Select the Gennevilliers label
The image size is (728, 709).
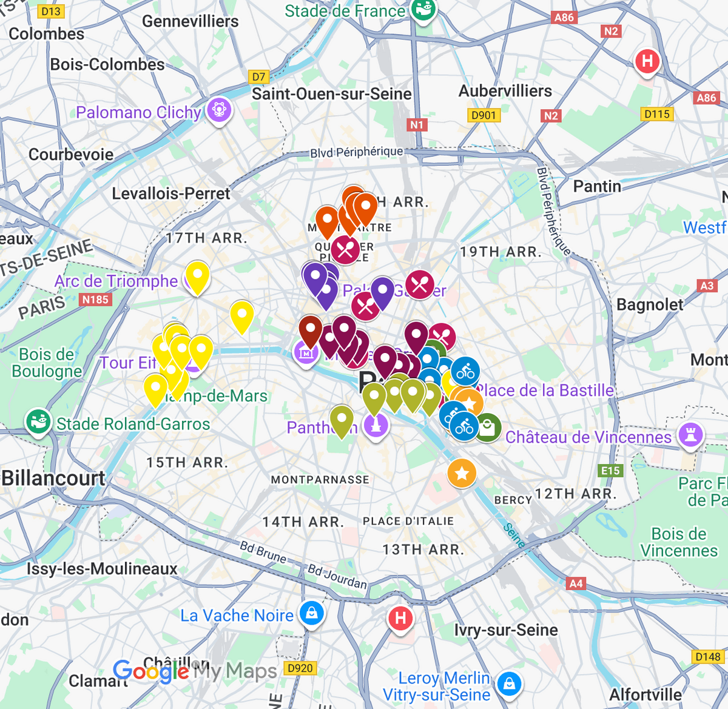pos(190,21)
